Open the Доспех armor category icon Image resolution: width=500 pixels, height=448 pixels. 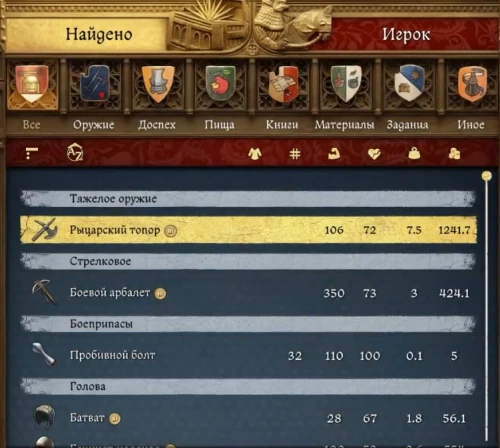[x=158, y=83]
